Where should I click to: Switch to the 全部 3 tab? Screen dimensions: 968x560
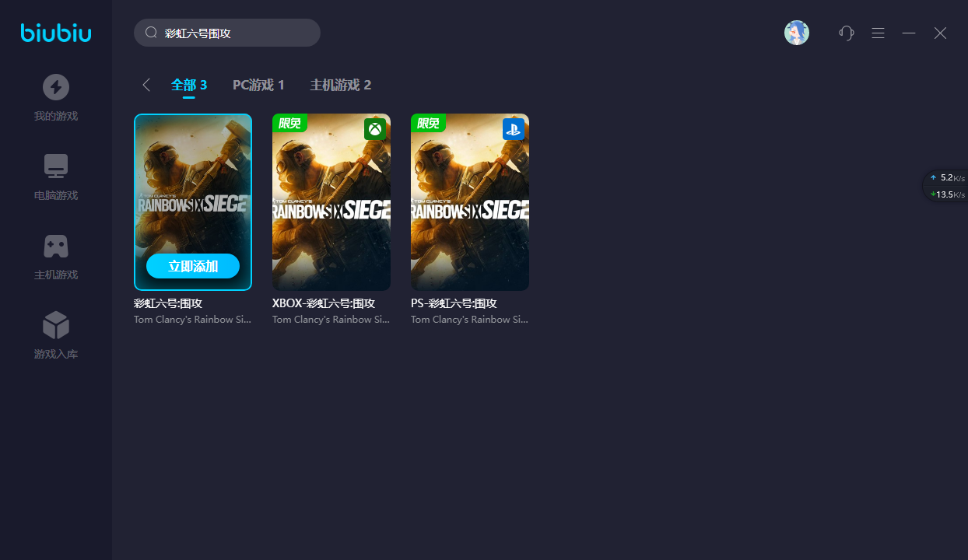pyautogui.click(x=189, y=85)
